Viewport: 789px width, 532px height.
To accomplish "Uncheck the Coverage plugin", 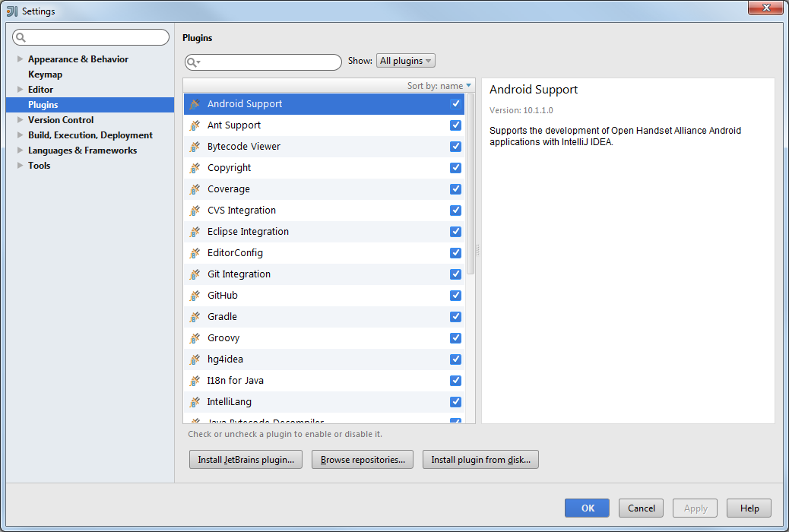I will tap(455, 188).
